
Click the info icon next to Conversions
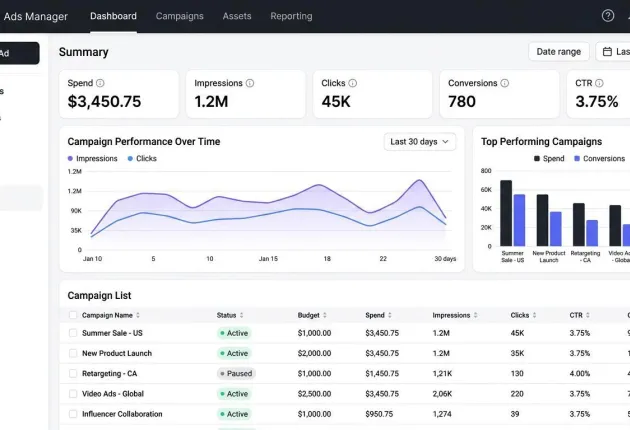(505, 83)
